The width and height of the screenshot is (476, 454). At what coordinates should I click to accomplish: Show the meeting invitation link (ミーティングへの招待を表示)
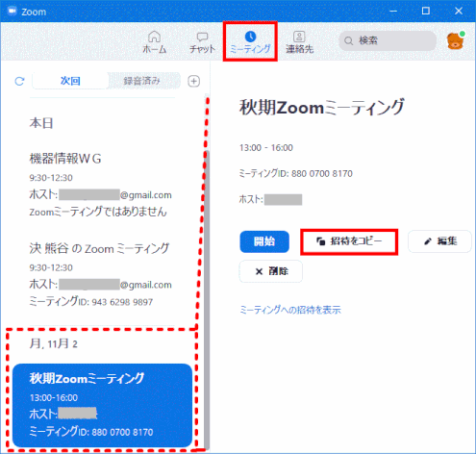[290, 310]
